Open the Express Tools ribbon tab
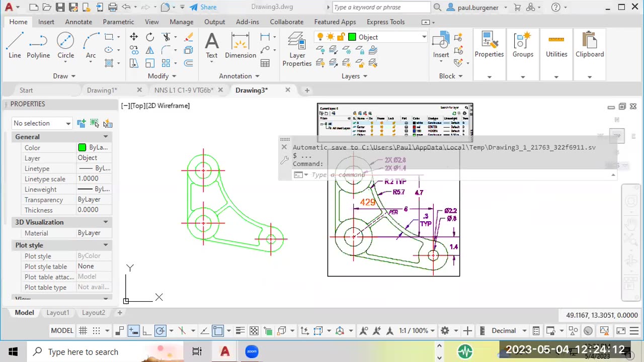Screen dimensions: 644x362 pyautogui.click(x=385, y=22)
